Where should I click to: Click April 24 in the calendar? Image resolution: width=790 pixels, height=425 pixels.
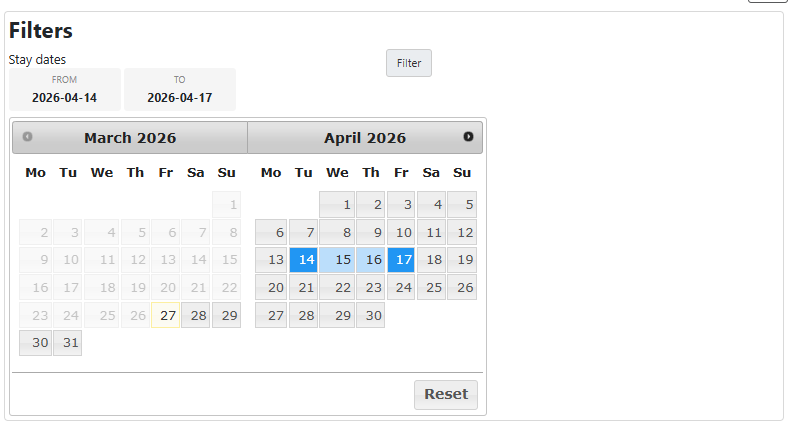[401, 288]
